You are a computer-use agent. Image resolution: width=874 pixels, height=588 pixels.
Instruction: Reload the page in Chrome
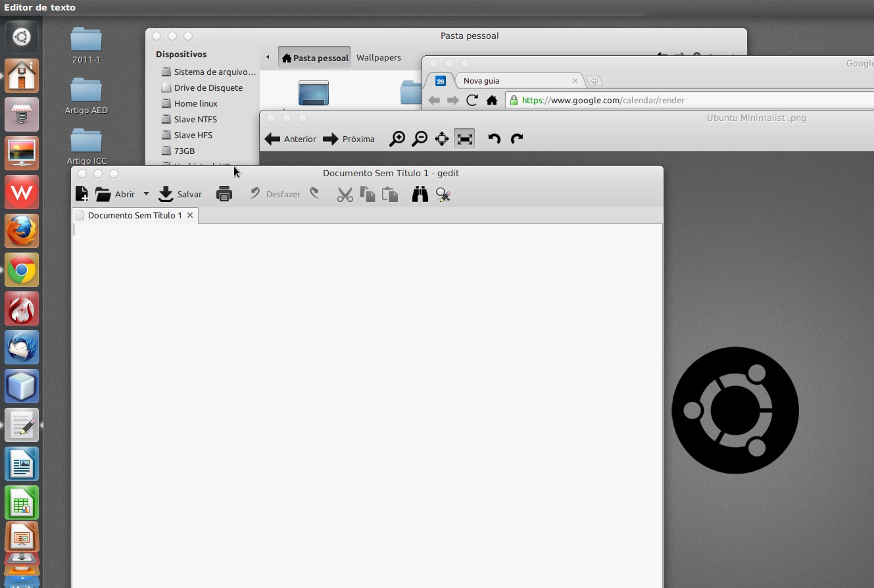tap(472, 101)
